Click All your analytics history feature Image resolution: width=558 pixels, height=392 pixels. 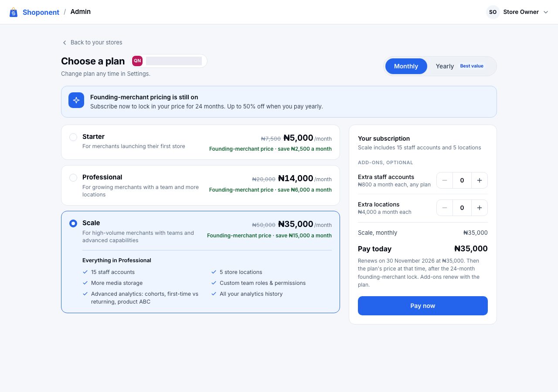251,294
